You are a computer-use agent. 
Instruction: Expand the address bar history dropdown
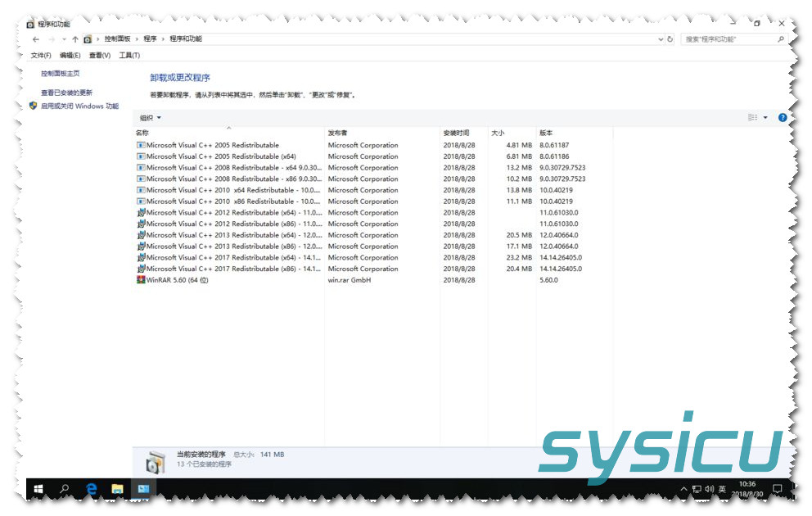tap(661, 39)
